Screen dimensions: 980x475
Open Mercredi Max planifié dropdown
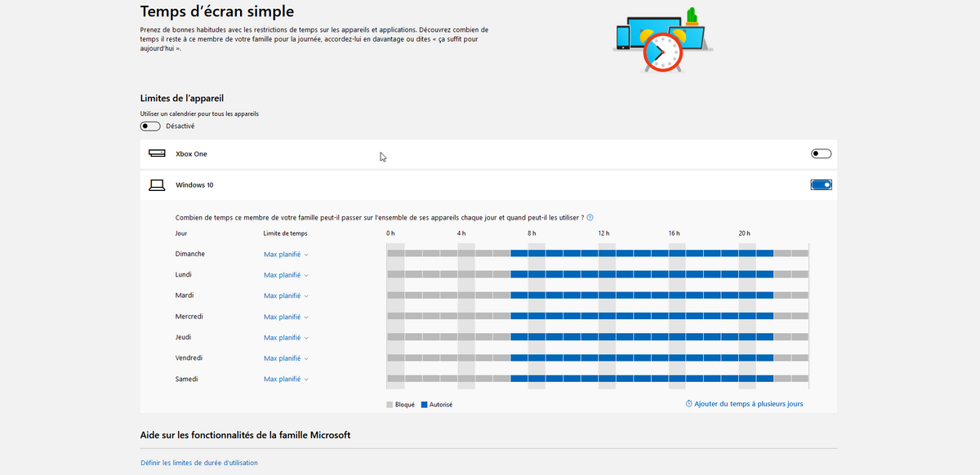[286, 317]
